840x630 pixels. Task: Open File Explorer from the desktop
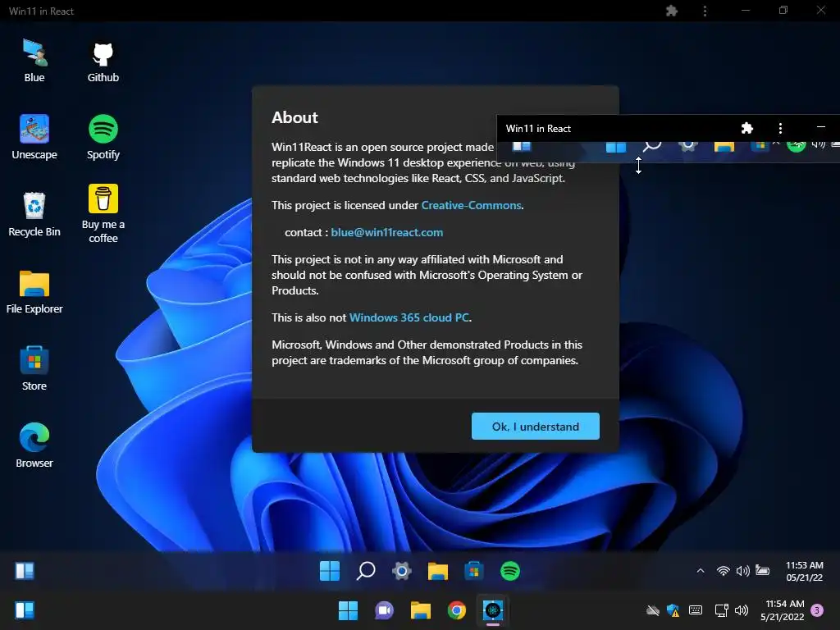pyautogui.click(x=34, y=292)
